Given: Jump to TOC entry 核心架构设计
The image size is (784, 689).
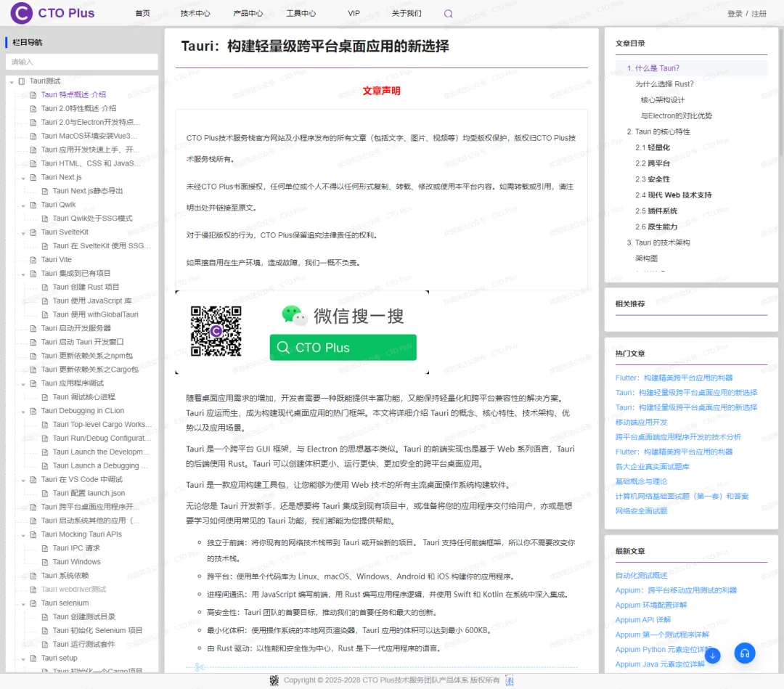Looking at the screenshot, I should click(x=663, y=100).
